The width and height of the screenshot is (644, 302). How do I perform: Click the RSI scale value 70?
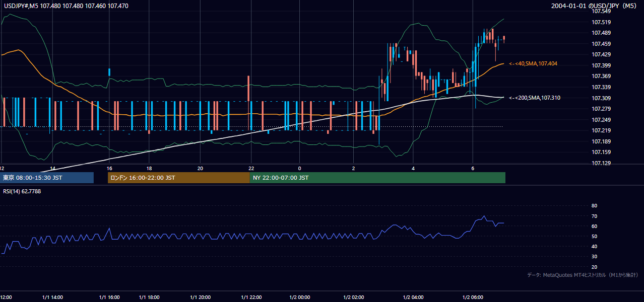tap(594, 216)
